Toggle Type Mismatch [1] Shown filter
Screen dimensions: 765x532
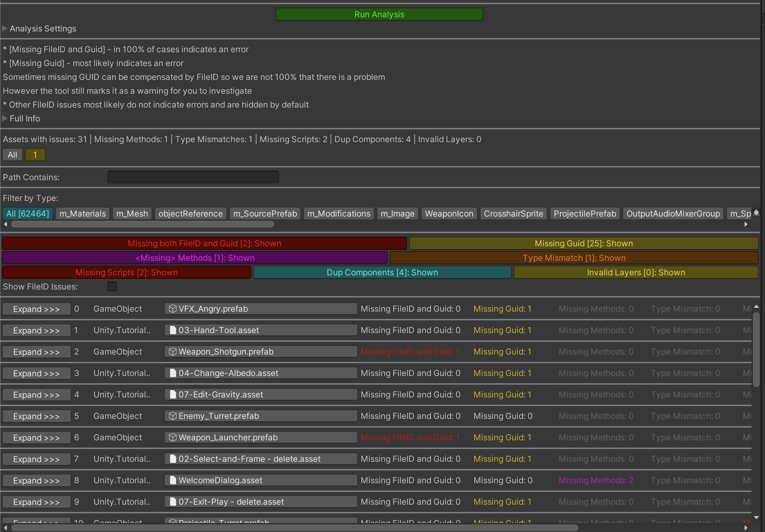pos(574,258)
